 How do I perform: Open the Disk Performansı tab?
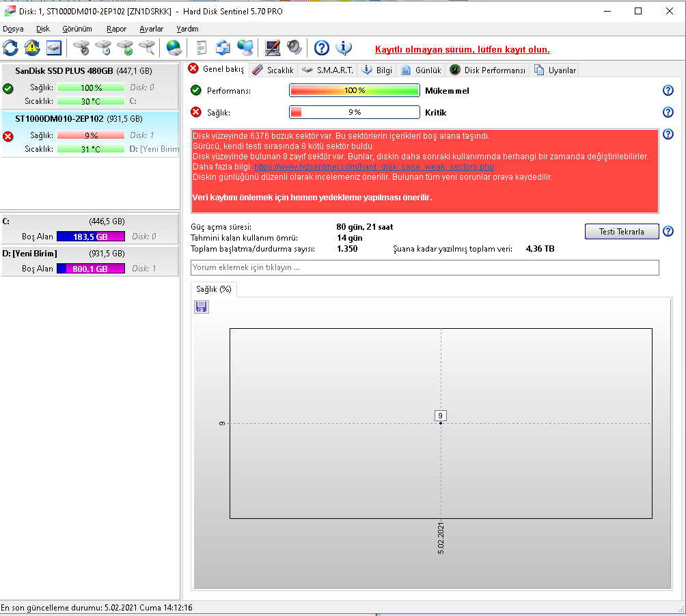(x=488, y=70)
